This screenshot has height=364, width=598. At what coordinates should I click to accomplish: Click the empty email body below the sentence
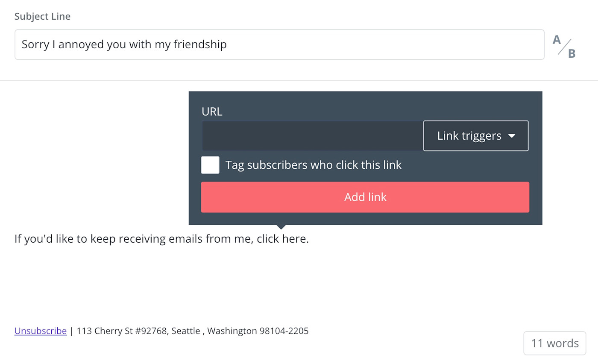tap(299, 282)
